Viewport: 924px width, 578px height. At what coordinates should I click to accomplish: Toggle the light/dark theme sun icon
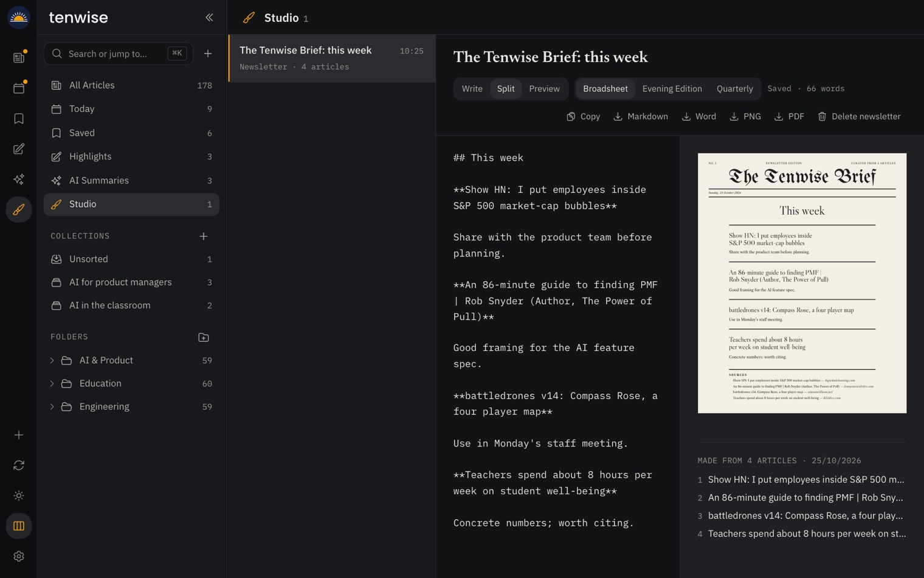coord(19,496)
